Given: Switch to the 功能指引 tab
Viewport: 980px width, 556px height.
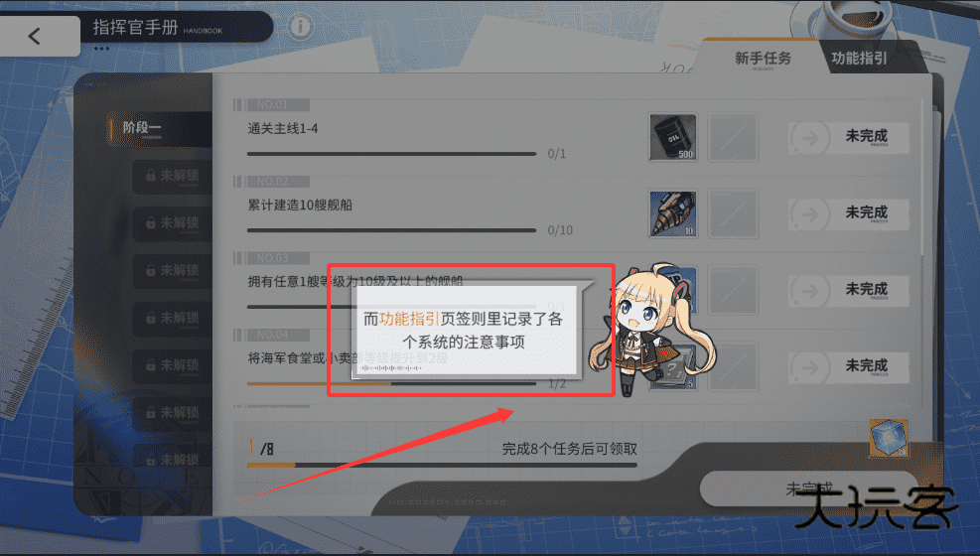Looking at the screenshot, I should [x=859, y=59].
